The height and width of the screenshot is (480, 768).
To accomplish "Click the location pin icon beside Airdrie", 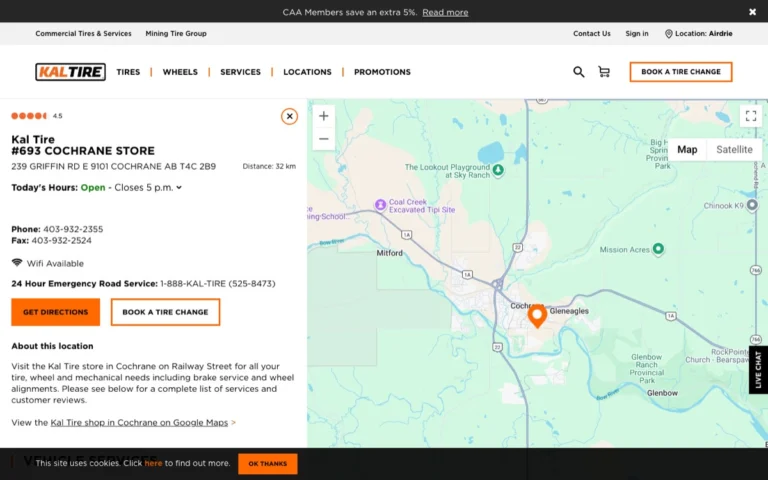I will (668, 34).
